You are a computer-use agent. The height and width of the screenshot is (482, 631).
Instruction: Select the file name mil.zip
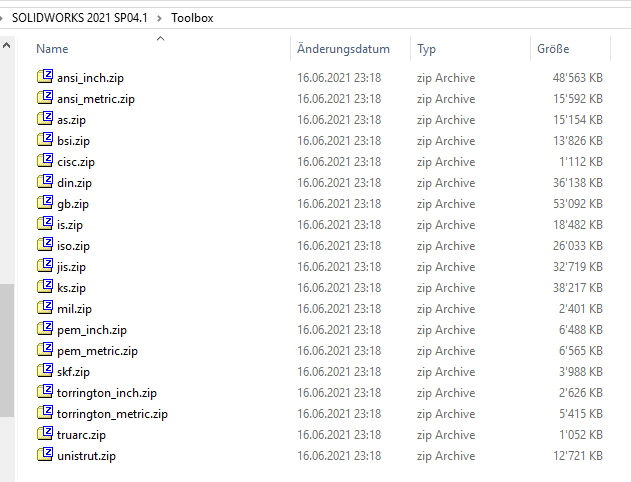pos(74,309)
